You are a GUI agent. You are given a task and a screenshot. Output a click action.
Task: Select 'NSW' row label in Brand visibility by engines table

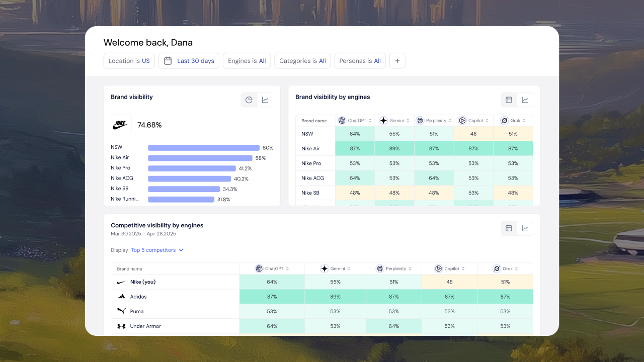click(x=307, y=134)
